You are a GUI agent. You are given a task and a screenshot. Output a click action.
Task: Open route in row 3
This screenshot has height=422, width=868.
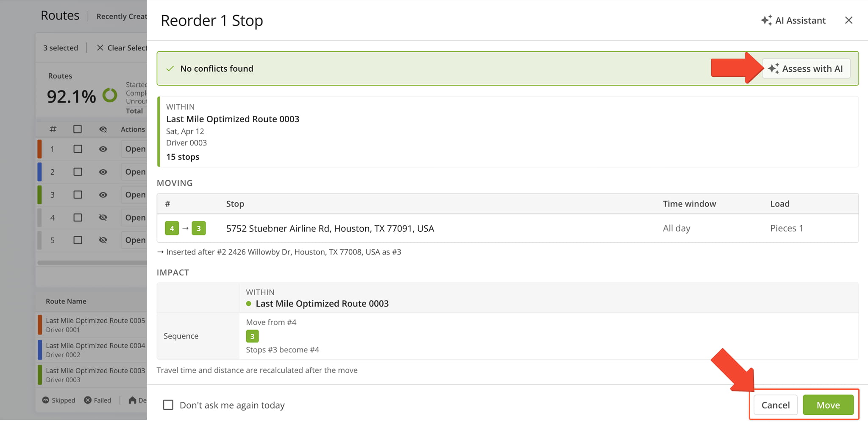(135, 195)
